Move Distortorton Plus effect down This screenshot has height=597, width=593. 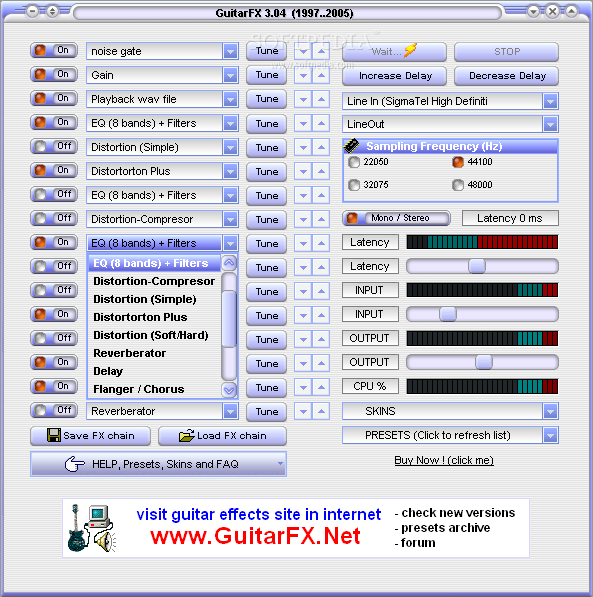[x=303, y=171]
